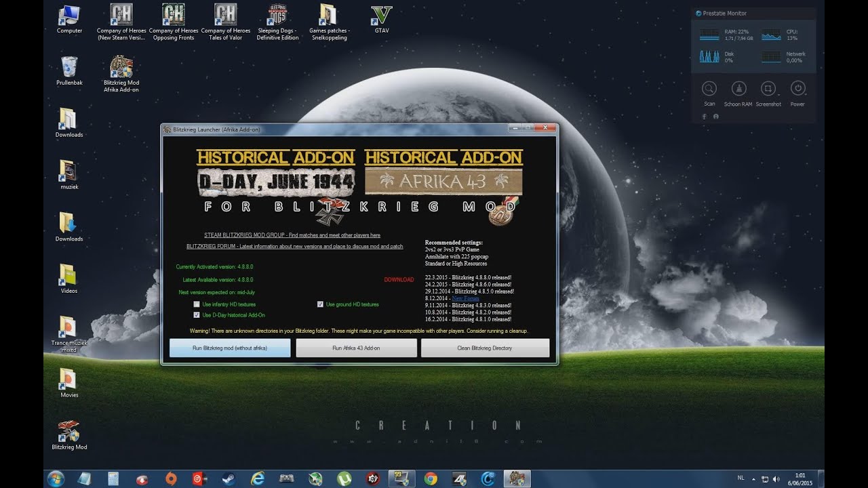Screen dimensions: 868x488
Task: Disable Use ground HD textures checkbox
Action: click(x=320, y=304)
